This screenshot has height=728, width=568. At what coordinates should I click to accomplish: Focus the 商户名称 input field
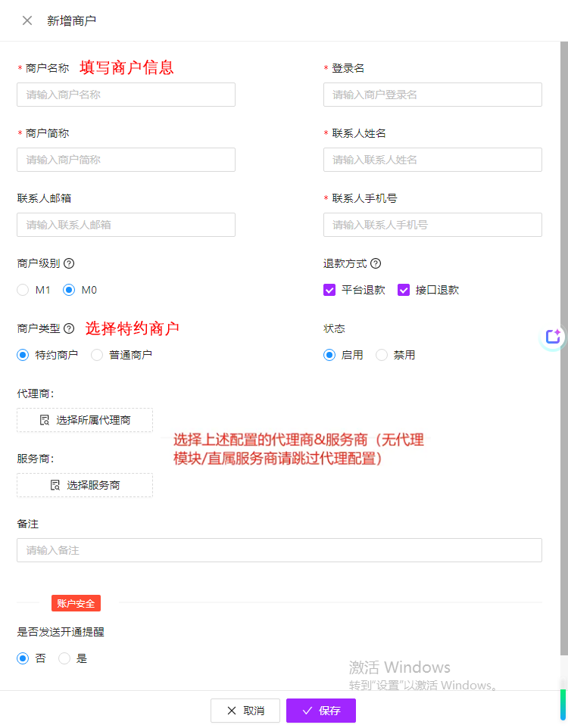(126, 95)
